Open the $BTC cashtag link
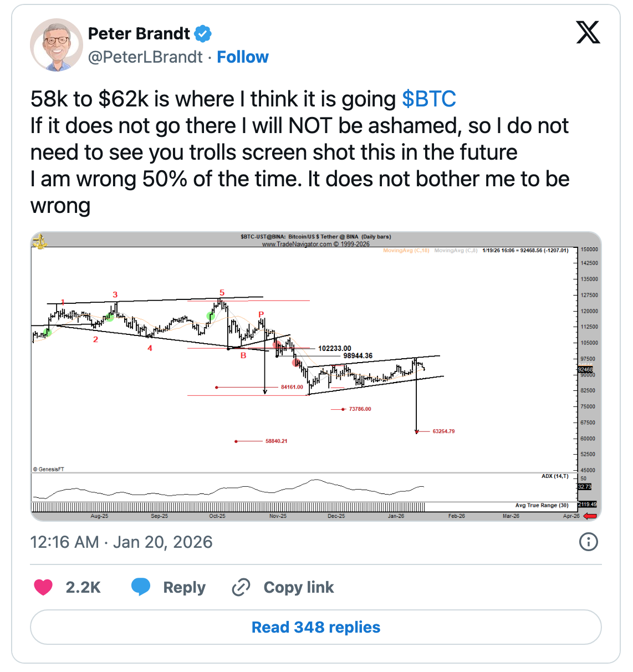Viewport: 633px width, 672px height. click(x=428, y=99)
